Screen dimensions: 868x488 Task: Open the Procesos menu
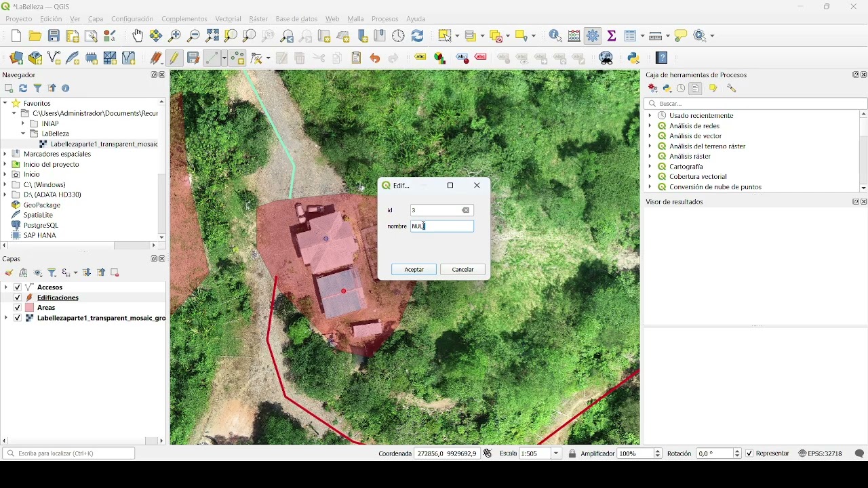385,20
